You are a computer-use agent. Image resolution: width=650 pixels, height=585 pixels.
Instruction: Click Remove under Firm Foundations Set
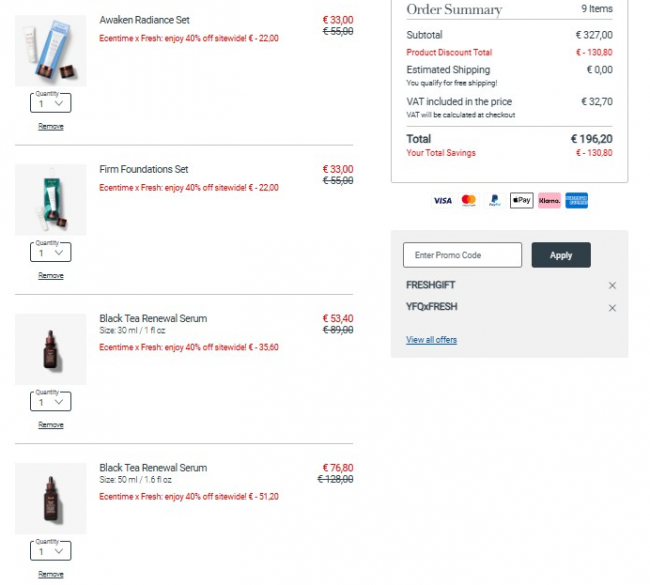(51, 276)
